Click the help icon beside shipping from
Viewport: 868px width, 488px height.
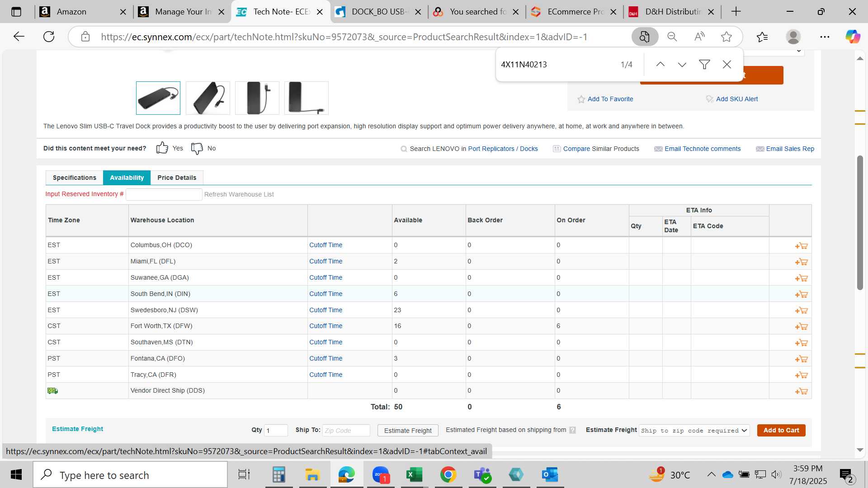[x=572, y=430]
